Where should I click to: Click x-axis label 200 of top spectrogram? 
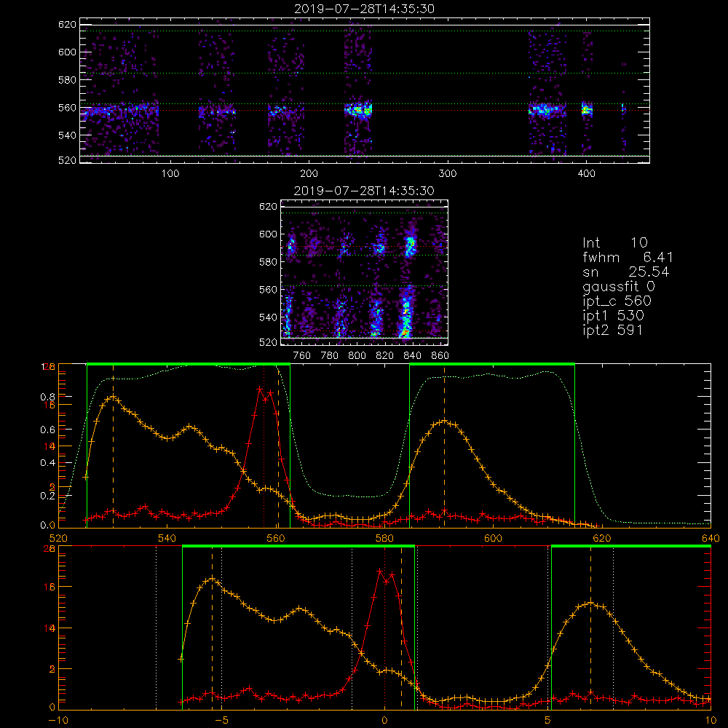(309, 174)
